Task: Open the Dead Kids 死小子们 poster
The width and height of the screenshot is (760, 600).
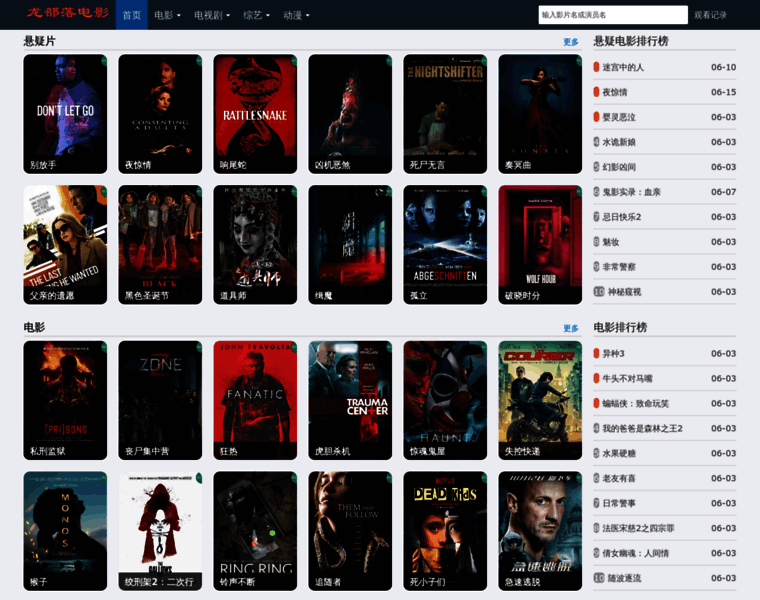Action: click(x=445, y=531)
